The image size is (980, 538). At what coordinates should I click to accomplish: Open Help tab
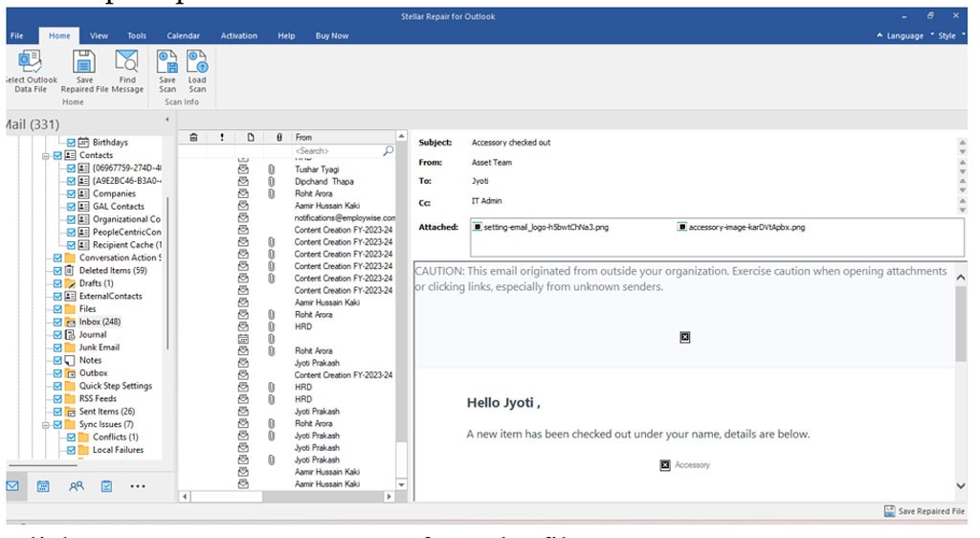pyautogui.click(x=286, y=35)
